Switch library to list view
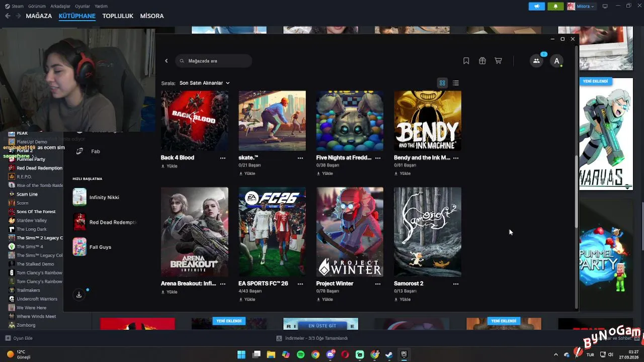This screenshot has height=362, width=644. pyautogui.click(x=456, y=83)
